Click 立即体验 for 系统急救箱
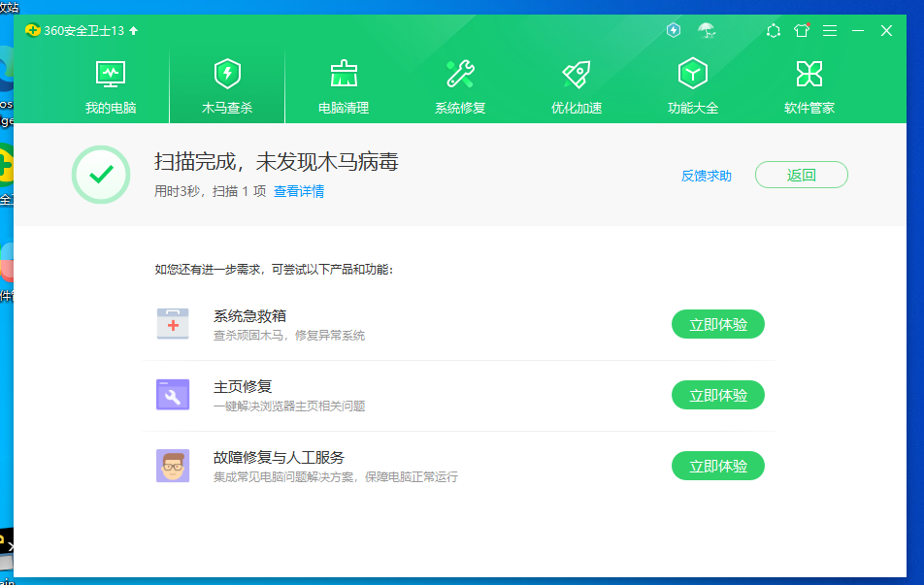This screenshot has height=585, width=924. click(718, 324)
